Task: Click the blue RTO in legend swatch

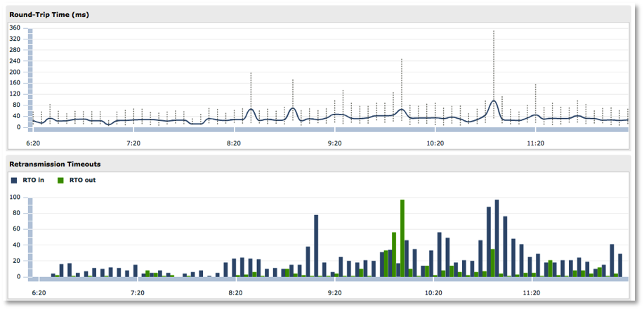Action: 14,180
